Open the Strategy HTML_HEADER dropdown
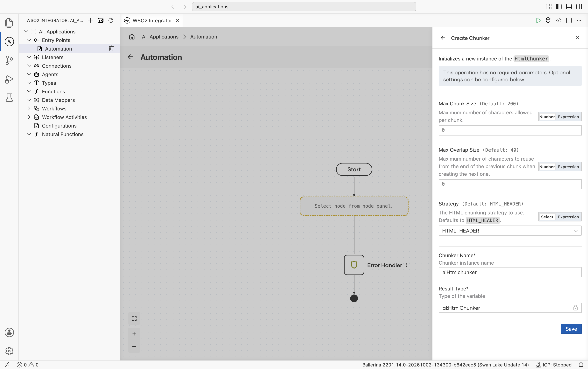The width and height of the screenshot is (588, 369). click(510, 231)
